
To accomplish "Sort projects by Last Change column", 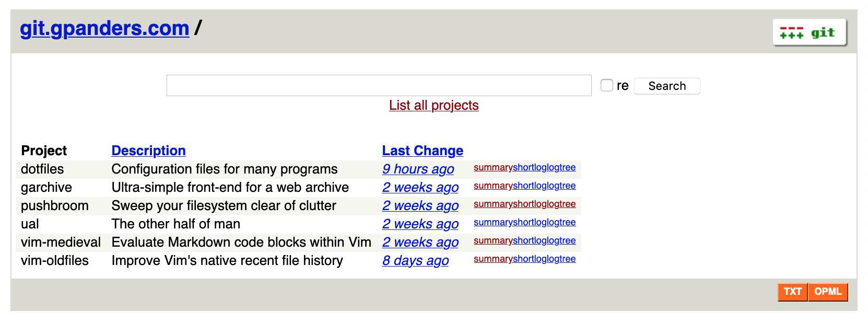I will [x=422, y=151].
